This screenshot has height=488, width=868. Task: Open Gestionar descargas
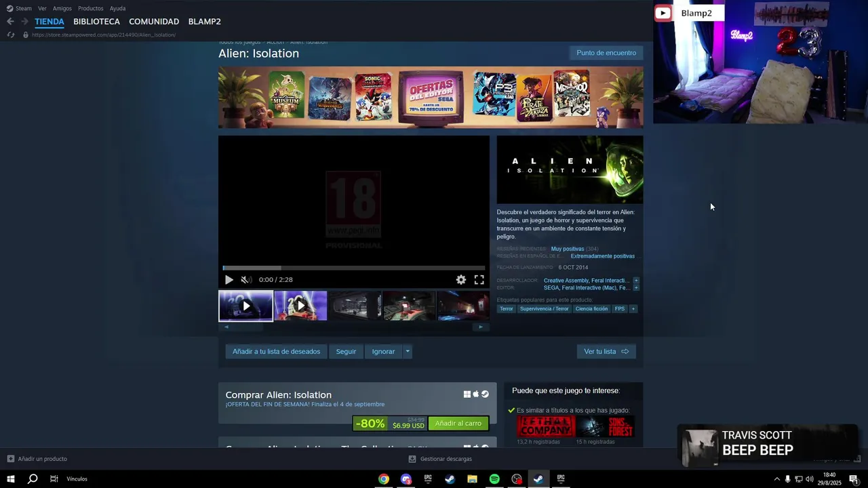pos(440,459)
